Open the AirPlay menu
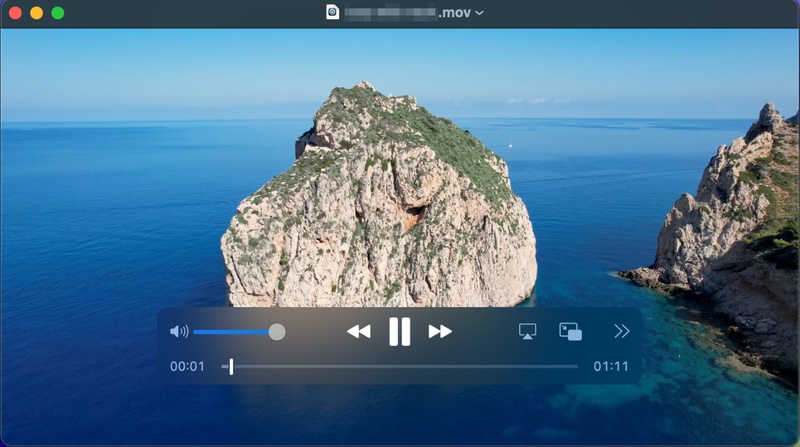The height and width of the screenshot is (447, 800). point(527,332)
